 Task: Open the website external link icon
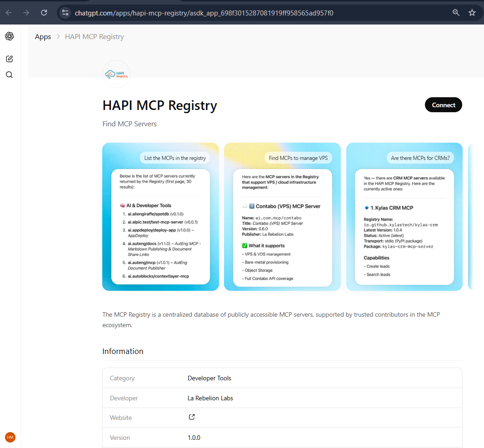(x=191, y=417)
